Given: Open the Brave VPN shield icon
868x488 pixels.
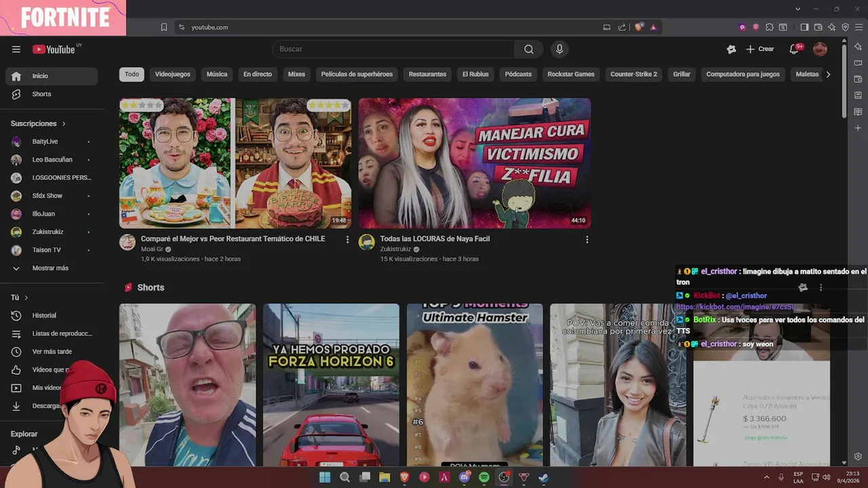Looking at the screenshot, I should pos(845,27).
